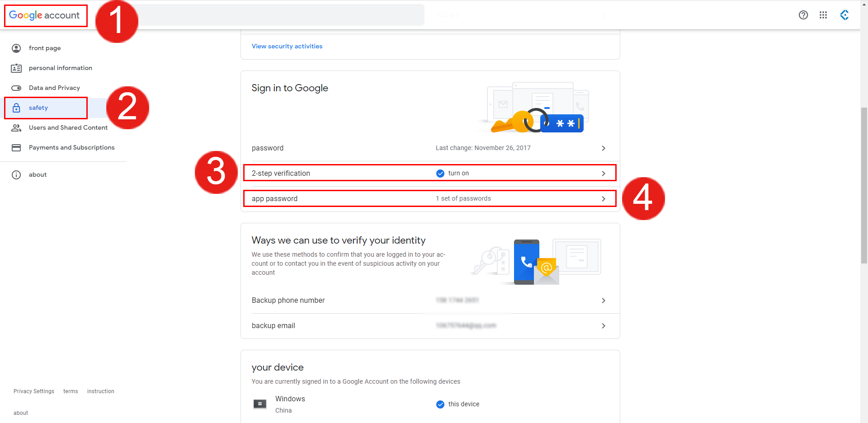Screen dimensions: 868x423
Task: Click the 2-step verification label
Action: click(281, 174)
